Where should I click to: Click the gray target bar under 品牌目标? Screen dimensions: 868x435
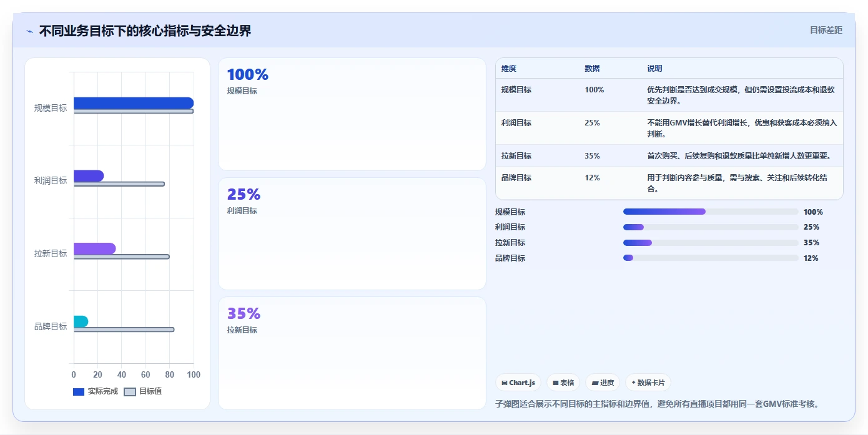[124, 330]
